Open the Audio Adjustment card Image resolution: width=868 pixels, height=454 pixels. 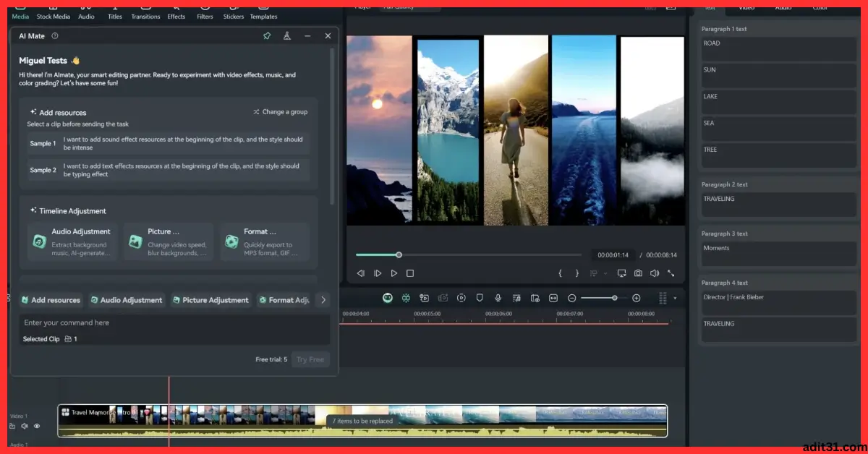click(x=72, y=241)
